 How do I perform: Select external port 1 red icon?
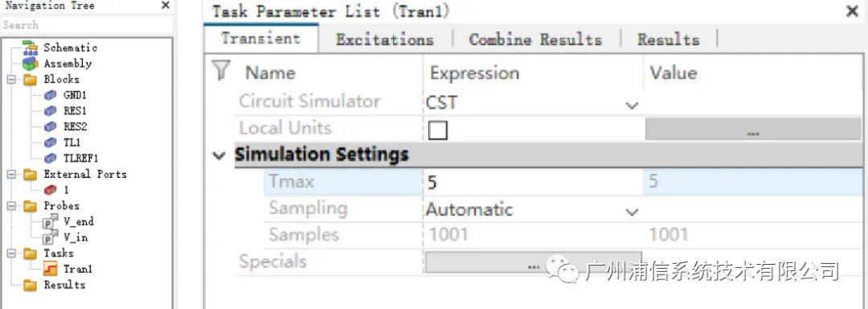pyautogui.click(x=51, y=190)
